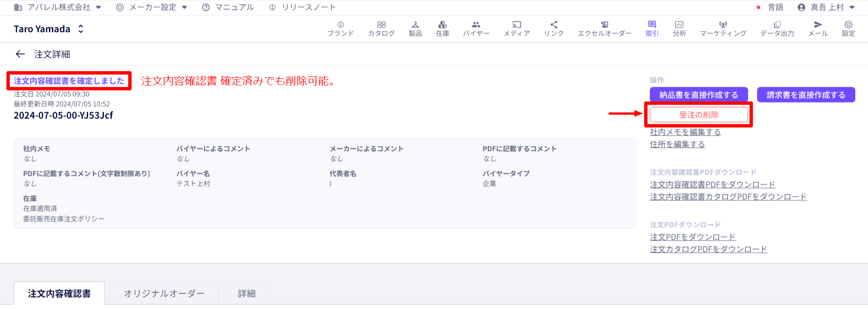Click the 受注の削除 button
Screen dimensions: 868x309
pyautogui.click(x=699, y=115)
